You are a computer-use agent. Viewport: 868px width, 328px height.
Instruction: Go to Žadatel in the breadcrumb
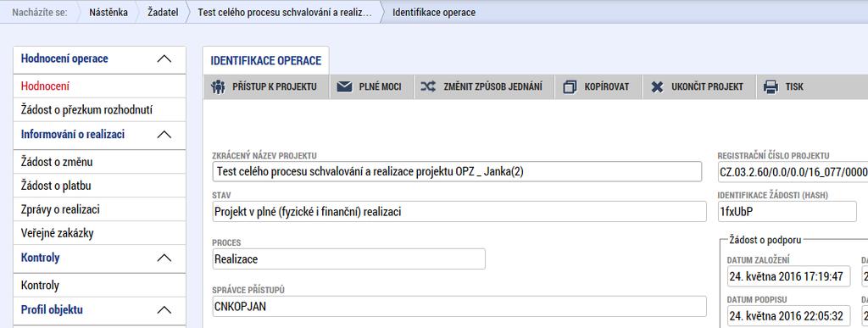click(163, 12)
